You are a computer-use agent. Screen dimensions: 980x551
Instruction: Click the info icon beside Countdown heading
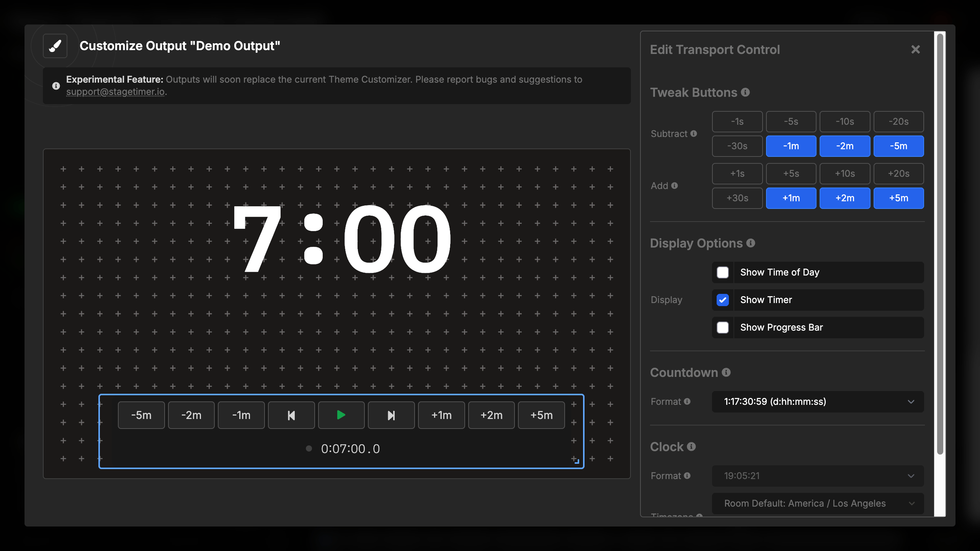(x=726, y=372)
